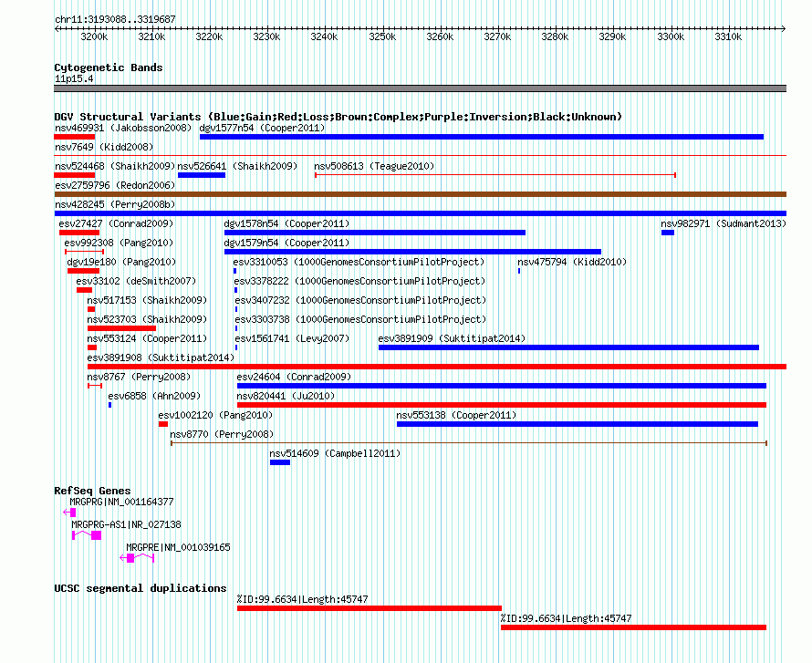Select second segmental duplication bar ending near 3316k
The image size is (812, 663).
pyautogui.click(x=633, y=627)
